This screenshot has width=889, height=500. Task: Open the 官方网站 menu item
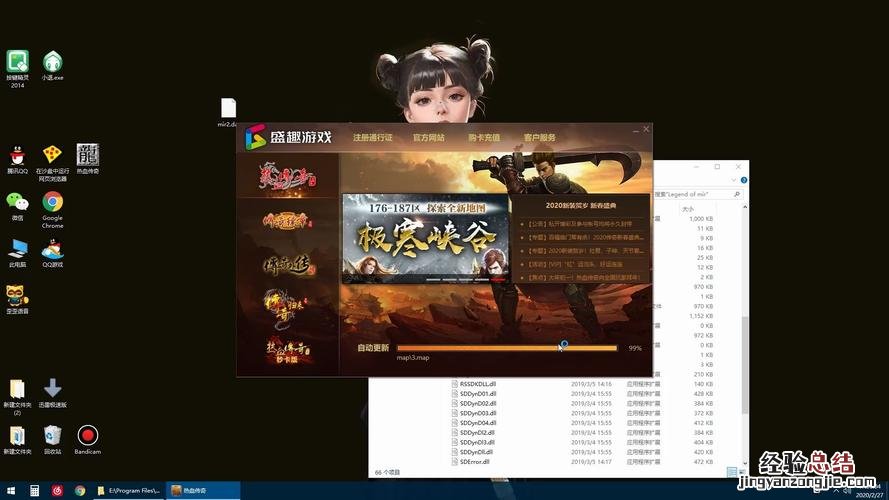click(429, 137)
